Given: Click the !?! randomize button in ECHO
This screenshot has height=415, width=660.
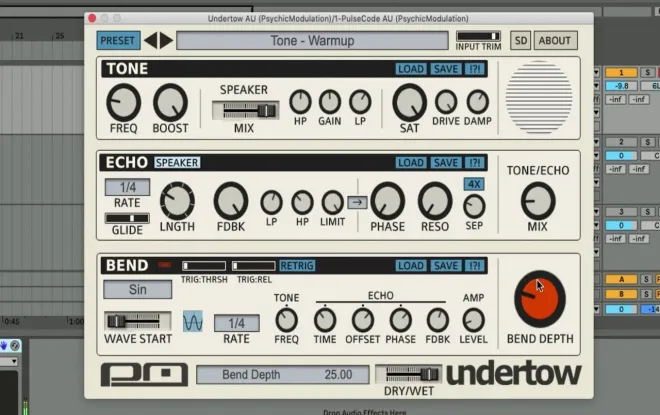Looking at the screenshot, I should point(475,162).
